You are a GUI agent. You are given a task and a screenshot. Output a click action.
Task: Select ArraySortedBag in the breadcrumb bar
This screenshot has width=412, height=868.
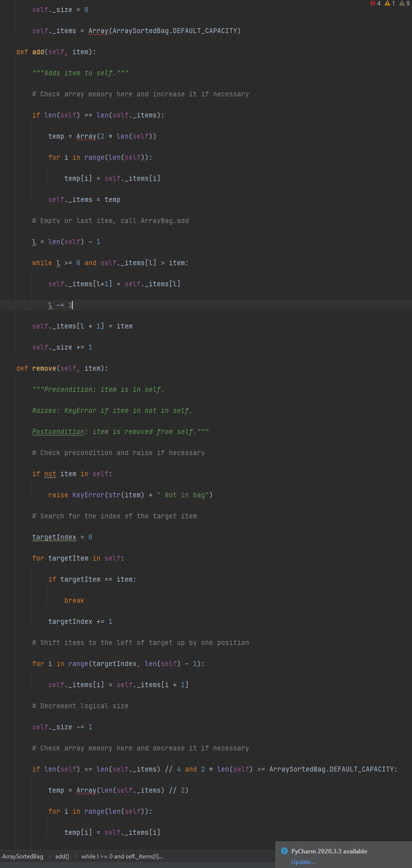23,856
